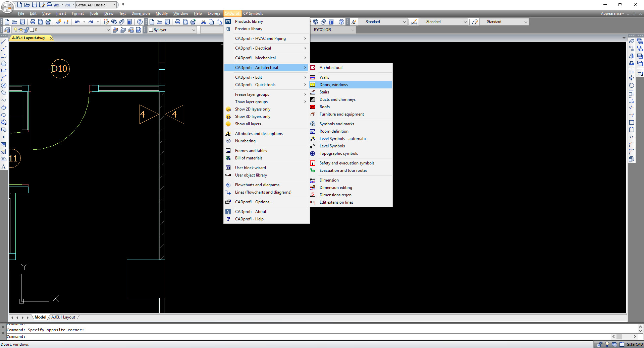Screen dimensions: 644x348
Task: Toggle the status bar lightbulb icon
Action: coord(607,344)
